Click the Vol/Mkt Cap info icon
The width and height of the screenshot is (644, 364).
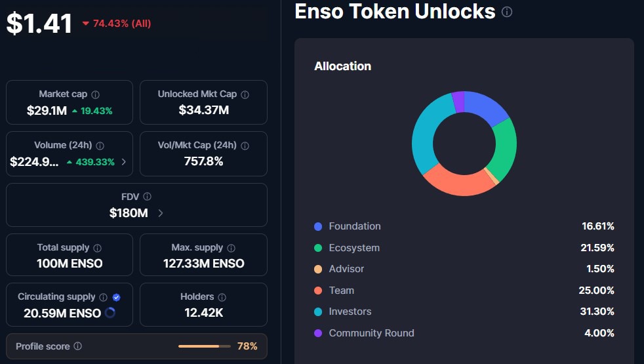[x=245, y=146]
